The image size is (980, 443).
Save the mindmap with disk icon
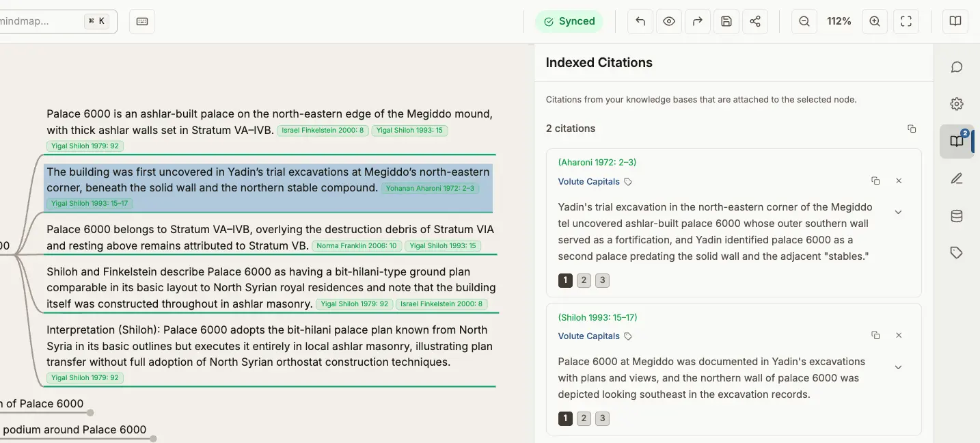[726, 21]
